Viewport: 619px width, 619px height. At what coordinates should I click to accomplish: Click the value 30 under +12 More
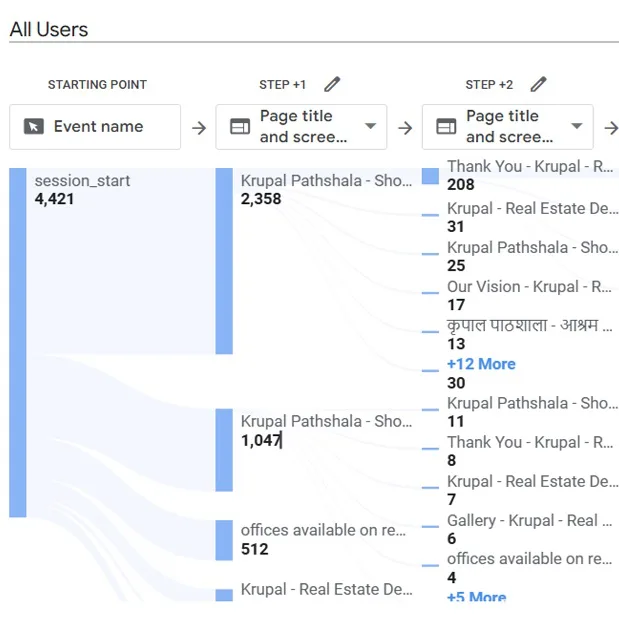click(456, 383)
